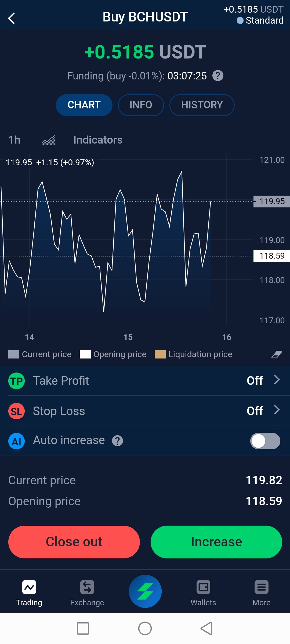Click the Liquidation price color swatch
Image resolution: width=290 pixels, height=644 pixels.
coord(160,354)
